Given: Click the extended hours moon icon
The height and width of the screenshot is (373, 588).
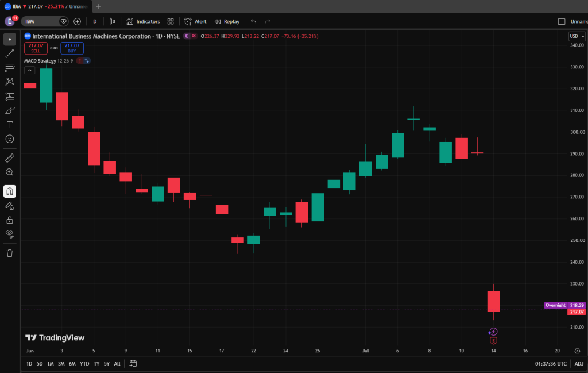Looking at the screenshot, I should coord(187,36).
